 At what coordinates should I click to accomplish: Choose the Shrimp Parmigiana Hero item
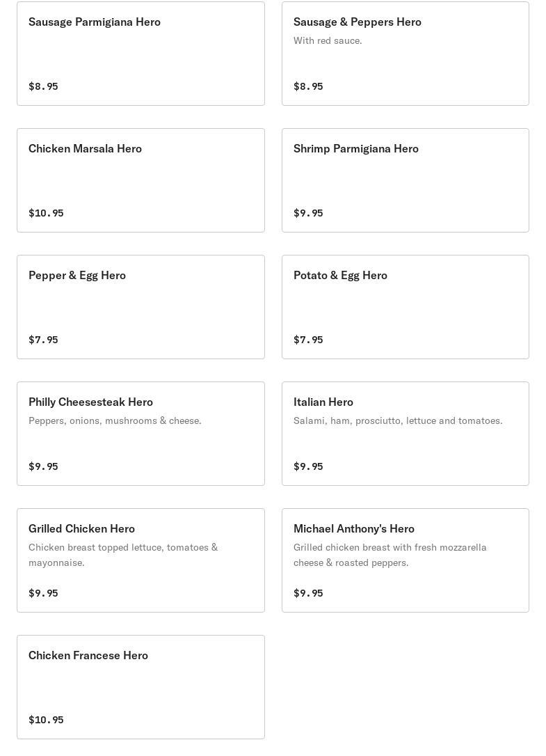(x=405, y=180)
